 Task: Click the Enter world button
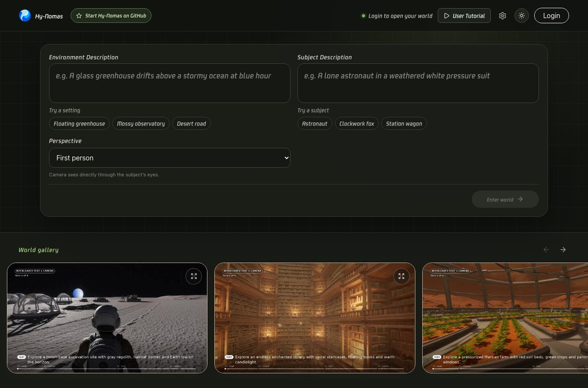point(505,200)
